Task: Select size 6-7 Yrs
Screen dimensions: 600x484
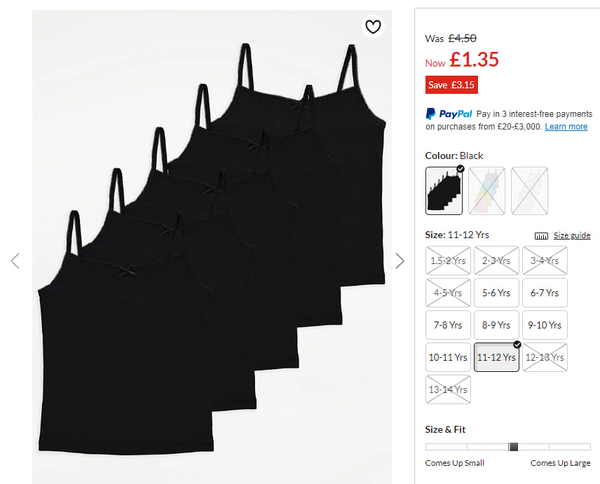Action: pyautogui.click(x=545, y=293)
